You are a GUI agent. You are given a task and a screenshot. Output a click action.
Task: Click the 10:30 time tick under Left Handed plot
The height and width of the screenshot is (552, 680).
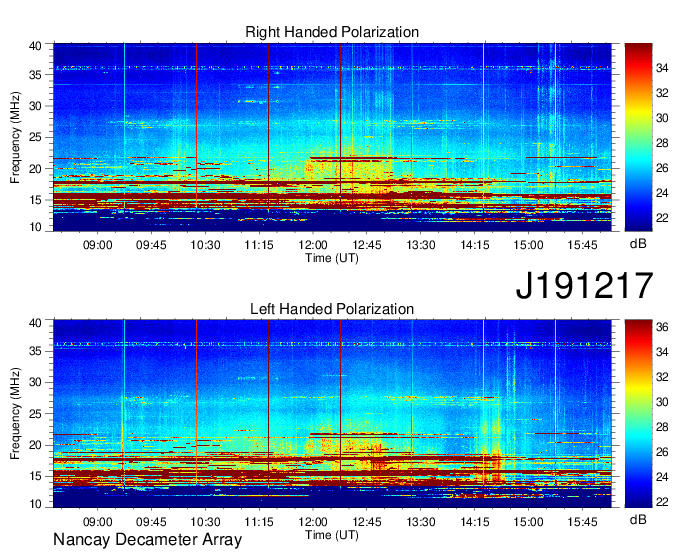coord(205,522)
